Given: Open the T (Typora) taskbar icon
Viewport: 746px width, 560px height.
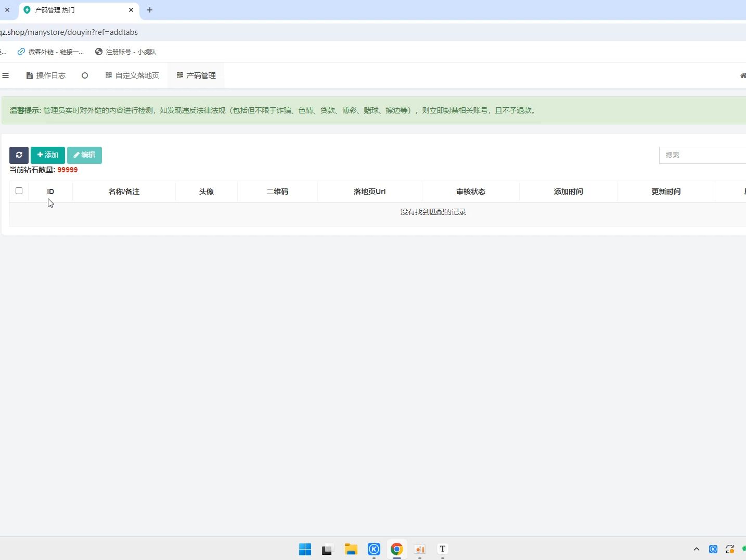Looking at the screenshot, I should 443,549.
